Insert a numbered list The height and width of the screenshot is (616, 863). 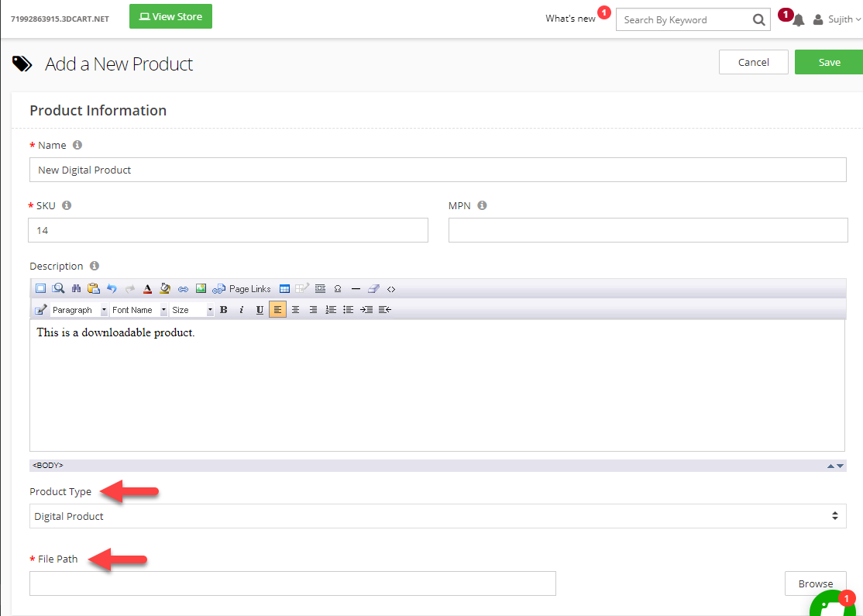click(331, 310)
